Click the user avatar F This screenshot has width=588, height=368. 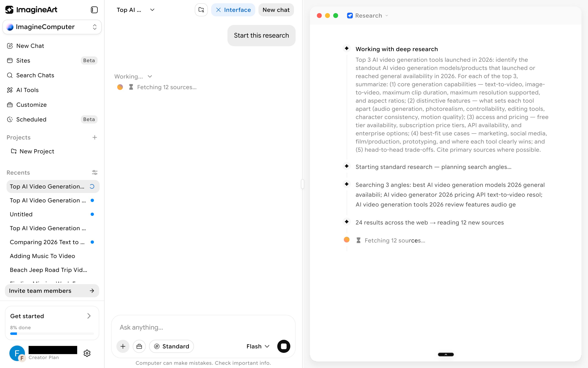pos(17,353)
